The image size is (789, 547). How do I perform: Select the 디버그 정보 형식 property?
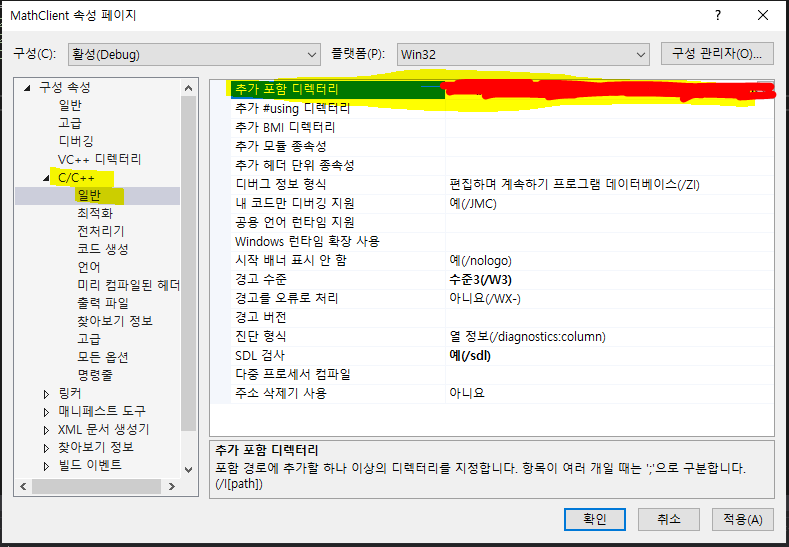pyautogui.click(x=281, y=184)
